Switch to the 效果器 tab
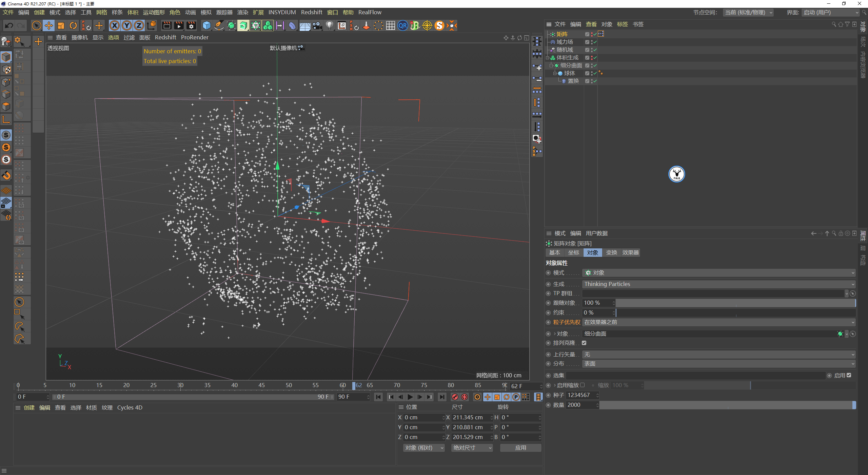868x475 pixels. [x=630, y=253]
